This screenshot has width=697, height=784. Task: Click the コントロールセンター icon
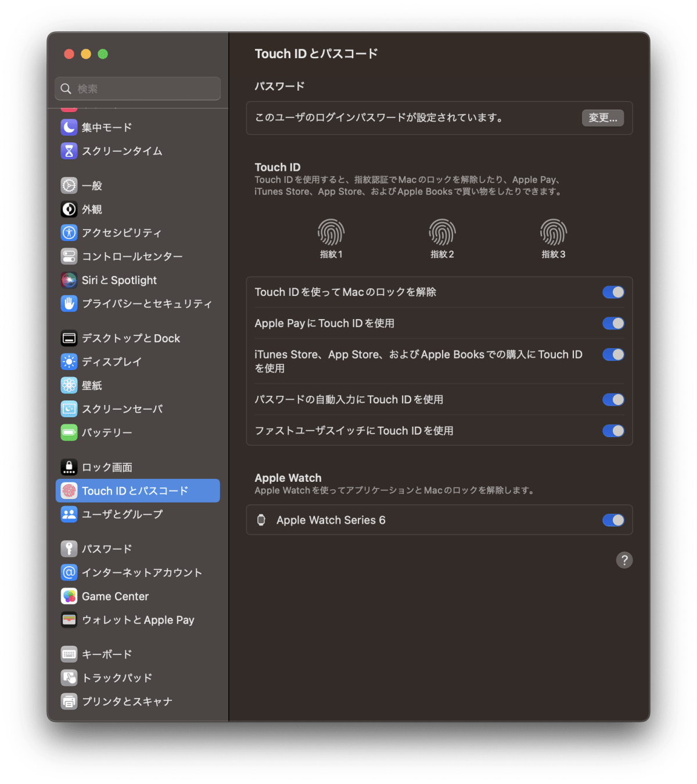point(69,256)
